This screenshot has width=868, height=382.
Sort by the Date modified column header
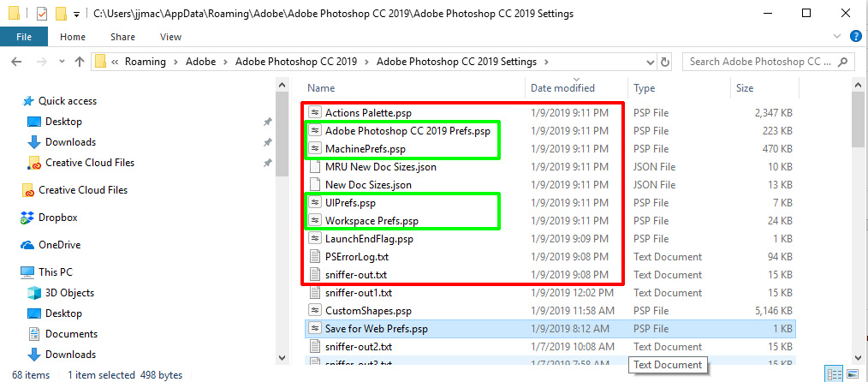click(562, 88)
